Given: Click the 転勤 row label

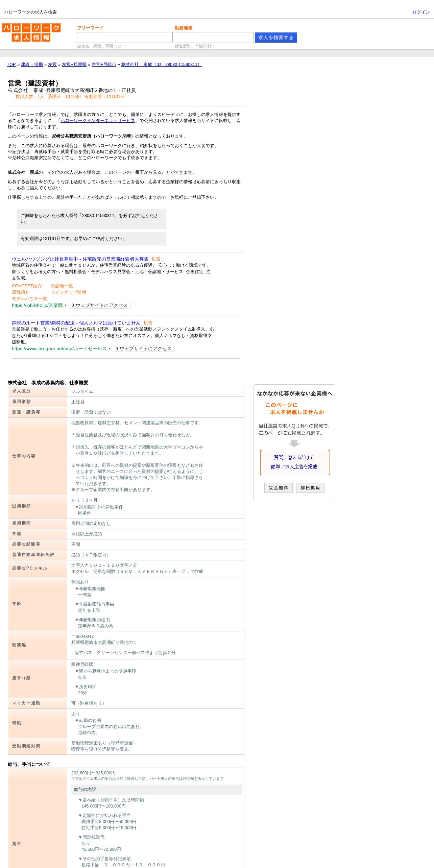Looking at the screenshot, I should pos(17,723).
